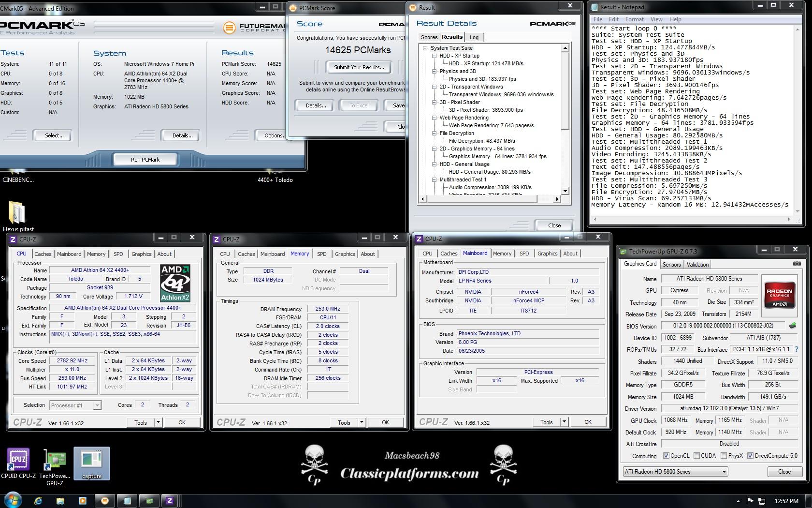Viewport: 812px width, 508px height.
Task: Open the Hexus pifast folder on desktop
Action: pyautogui.click(x=17, y=217)
